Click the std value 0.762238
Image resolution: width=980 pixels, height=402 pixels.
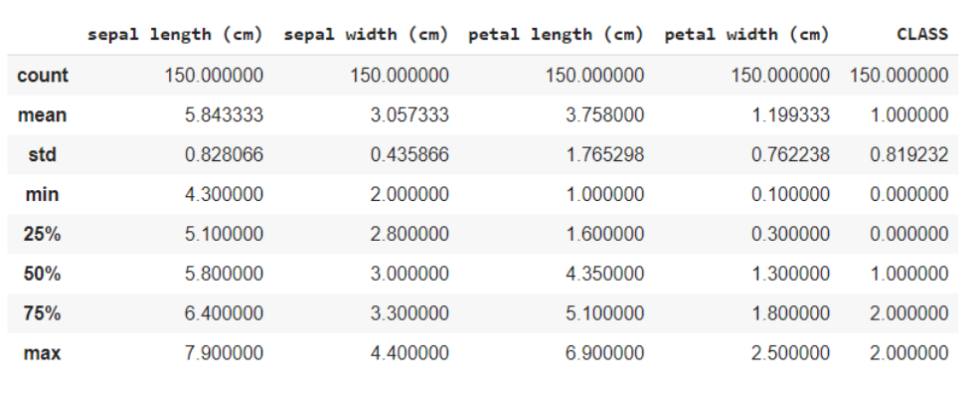(790, 154)
